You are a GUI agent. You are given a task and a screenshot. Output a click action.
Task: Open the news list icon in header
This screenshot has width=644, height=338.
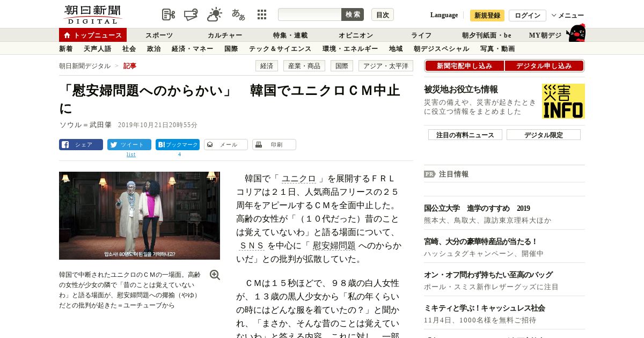tap(169, 14)
